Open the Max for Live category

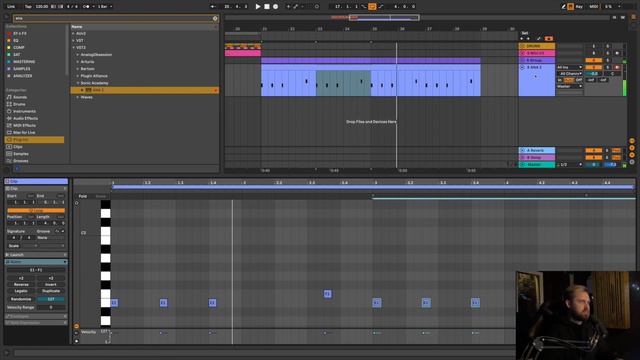(24, 132)
